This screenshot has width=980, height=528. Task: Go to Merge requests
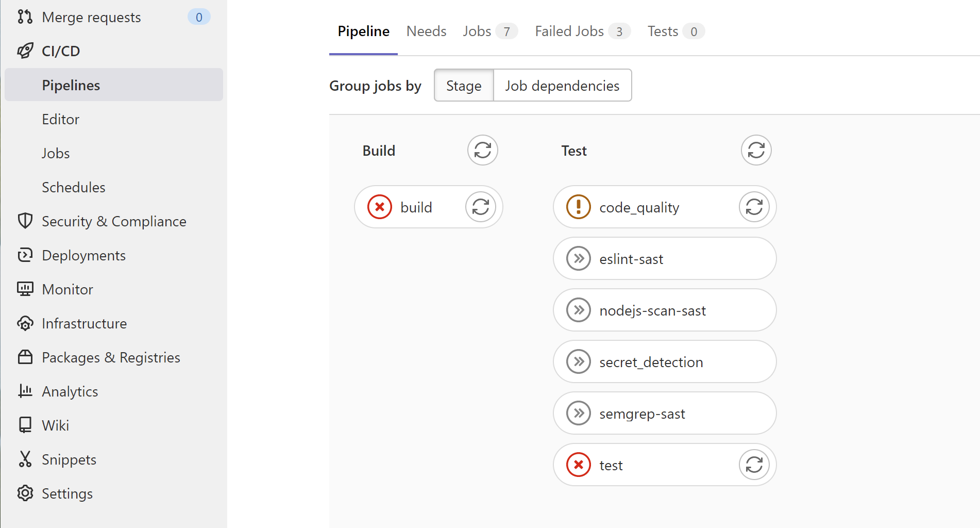pyautogui.click(x=91, y=17)
